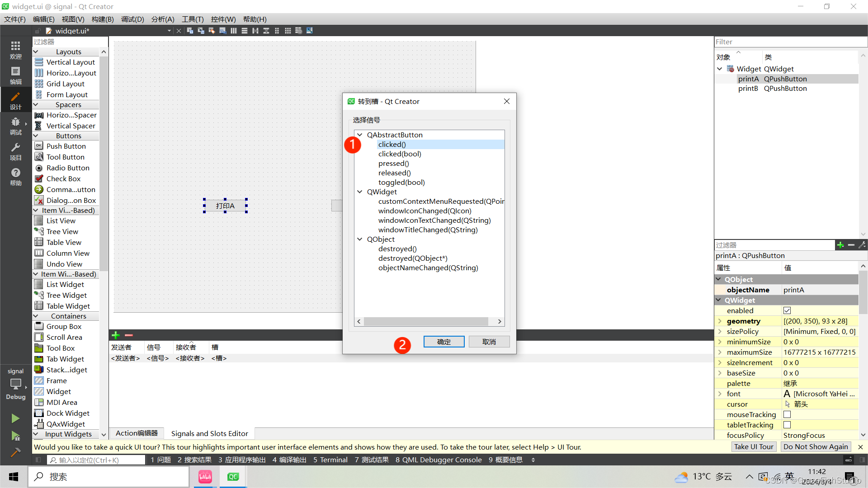Viewport: 868px width, 488px height.
Task: Open the 调试(D) menu
Action: tap(132, 19)
